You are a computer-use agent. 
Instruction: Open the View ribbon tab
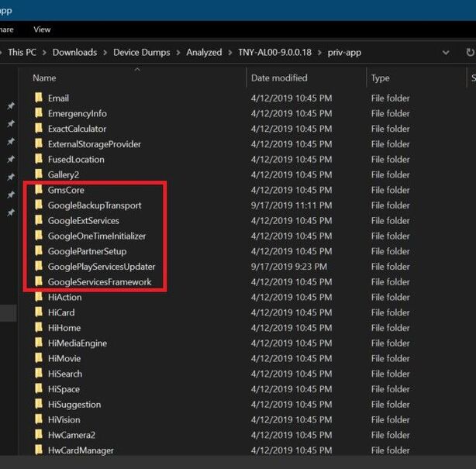point(42,29)
